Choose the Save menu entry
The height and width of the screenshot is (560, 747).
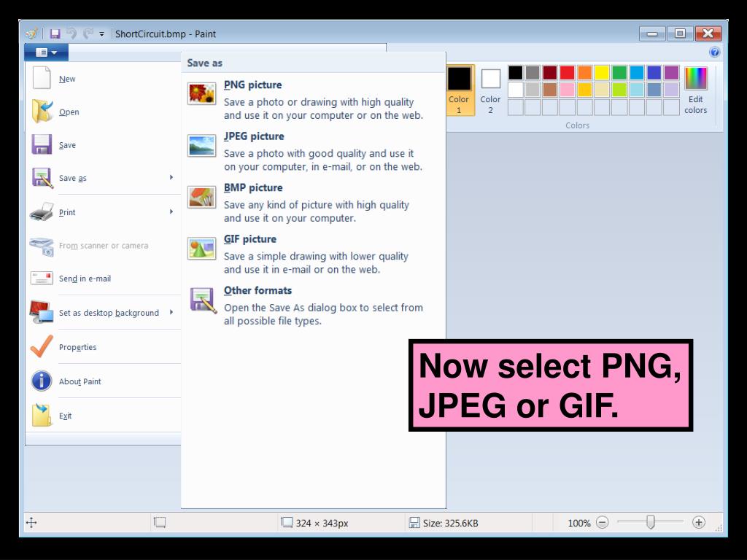click(x=104, y=145)
